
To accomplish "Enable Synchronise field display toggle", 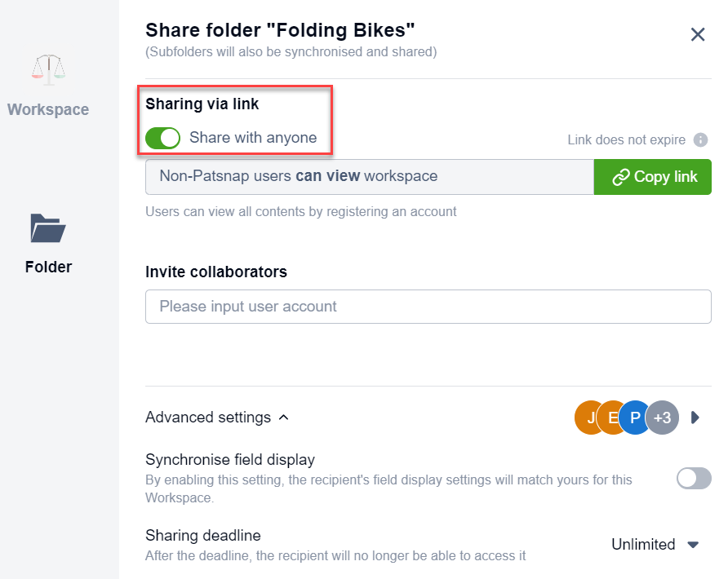I will 694,479.
